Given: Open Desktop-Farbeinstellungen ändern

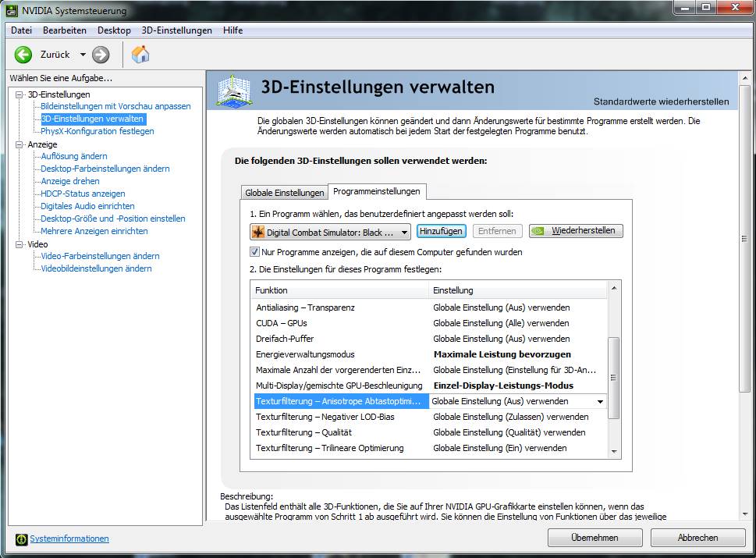Looking at the screenshot, I should pyautogui.click(x=105, y=169).
